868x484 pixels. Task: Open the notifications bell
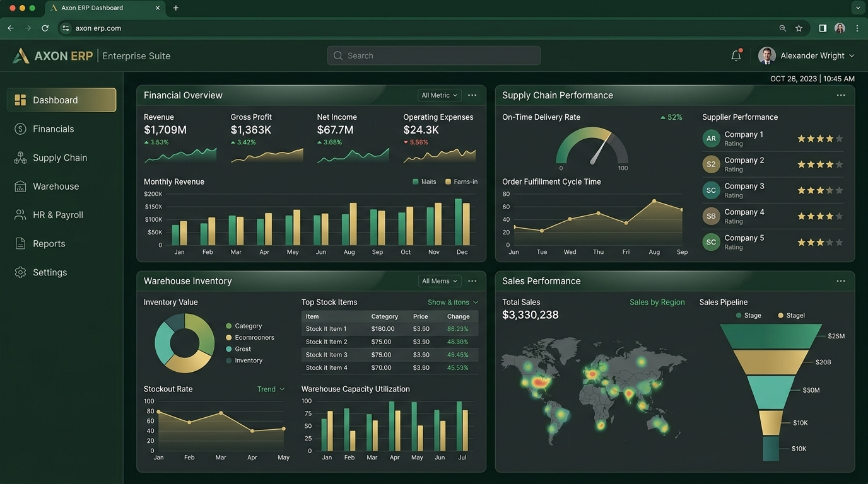pos(736,55)
